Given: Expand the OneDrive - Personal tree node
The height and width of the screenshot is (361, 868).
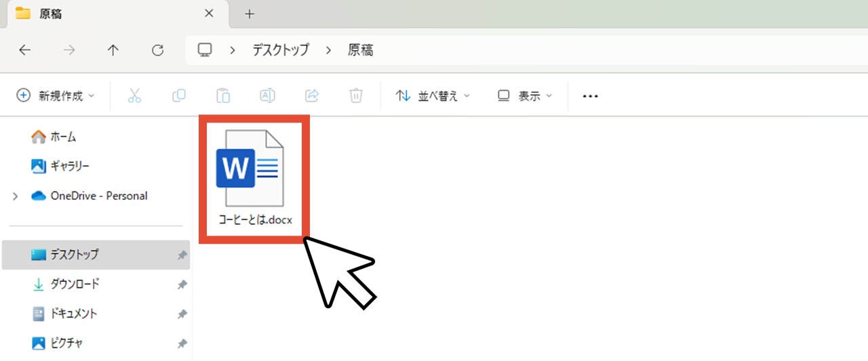Looking at the screenshot, I should [15, 196].
